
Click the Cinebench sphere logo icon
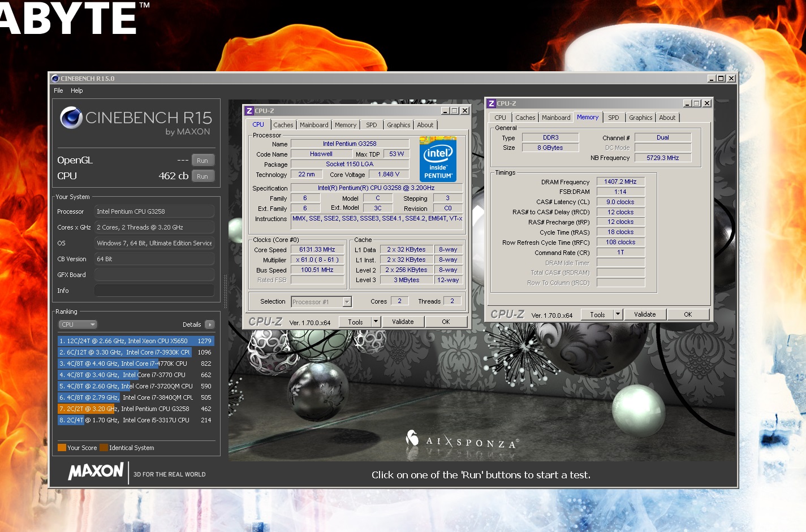click(71, 118)
